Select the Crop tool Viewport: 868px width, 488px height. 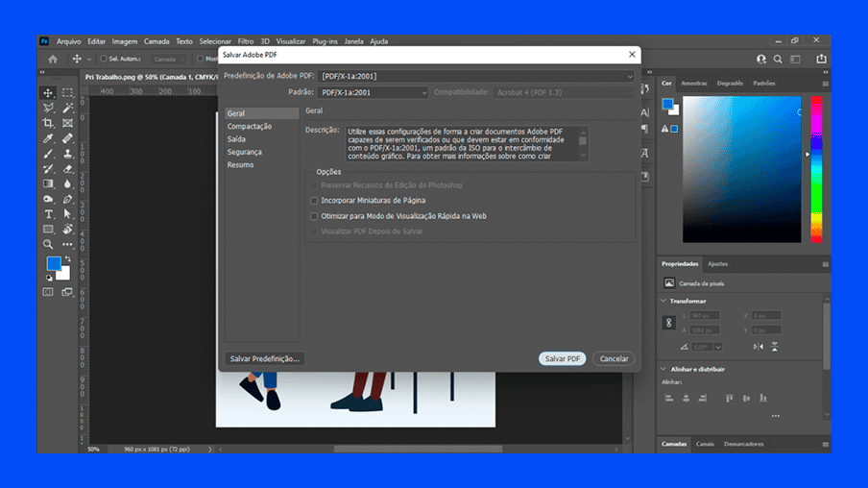coord(48,123)
